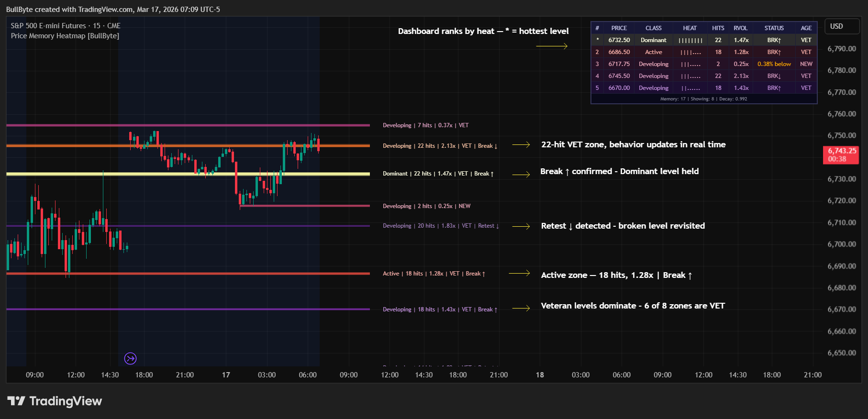Click the Break ↑ confirmed annotation text
This screenshot has height=419, width=868.
point(619,171)
